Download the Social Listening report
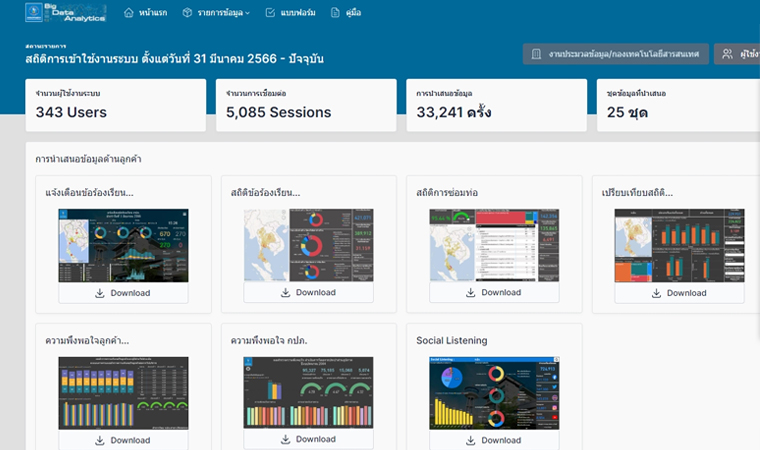 click(x=494, y=440)
